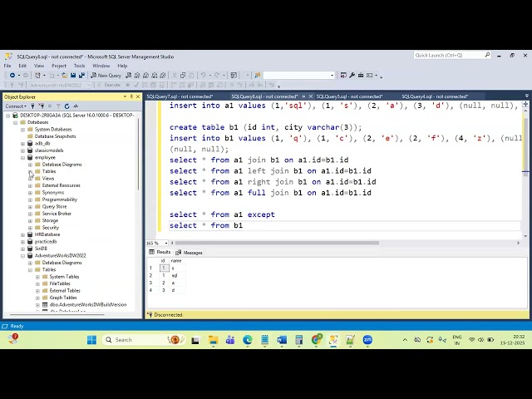Click the Save file icon in toolbar
Viewport: 532px width, 399px height.
pos(73,76)
